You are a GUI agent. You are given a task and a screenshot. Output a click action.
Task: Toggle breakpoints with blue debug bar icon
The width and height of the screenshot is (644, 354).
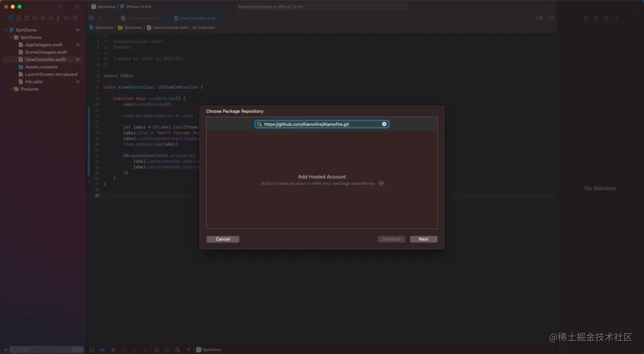tap(102, 349)
